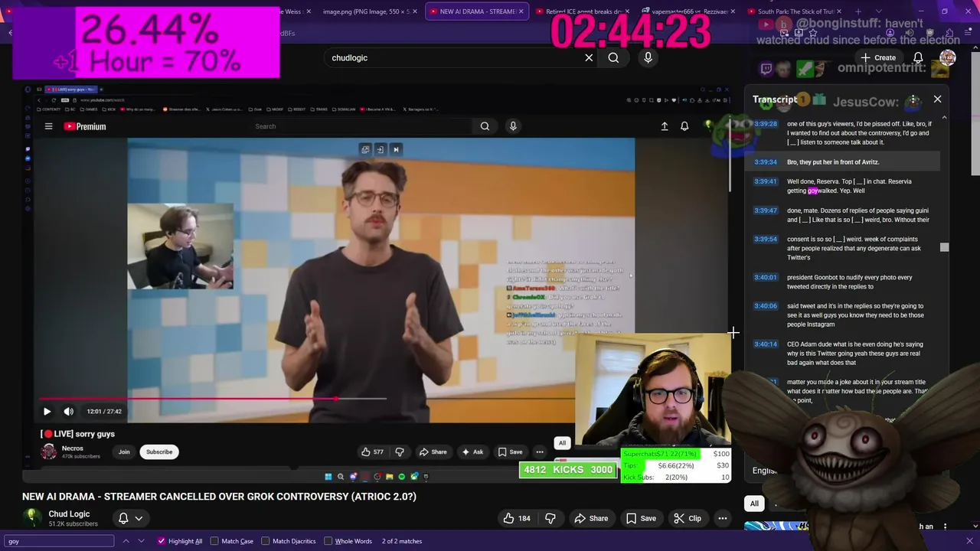The width and height of the screenshot is (980, 551).
Task: Jump to transcript timestamp 3:39:54
Action: pos(766,239)
